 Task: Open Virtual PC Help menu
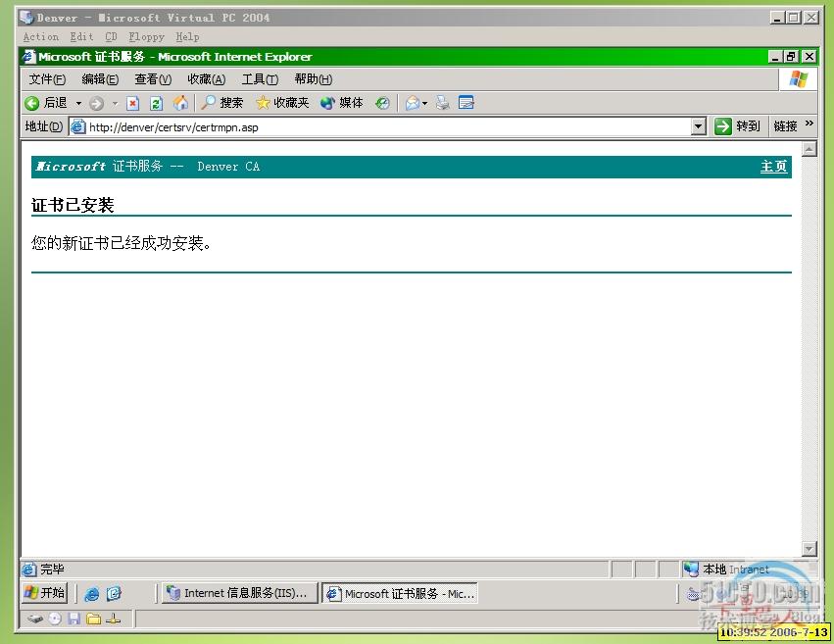[x=187, y=36]
